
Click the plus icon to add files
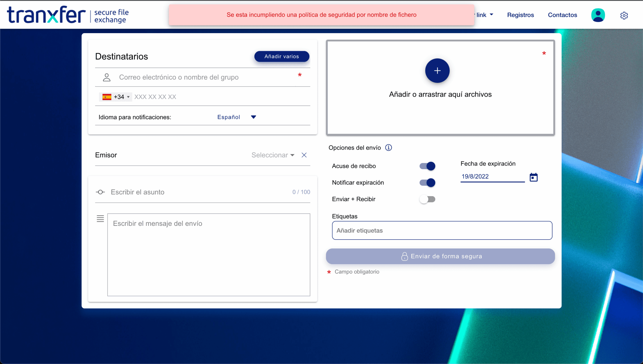click(x=437, y=71)
